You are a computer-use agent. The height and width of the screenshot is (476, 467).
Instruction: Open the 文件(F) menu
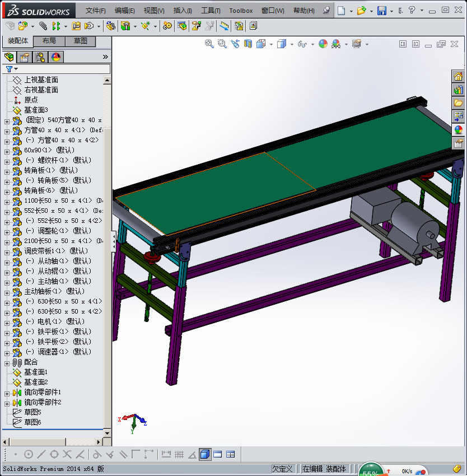coord(95,11)
